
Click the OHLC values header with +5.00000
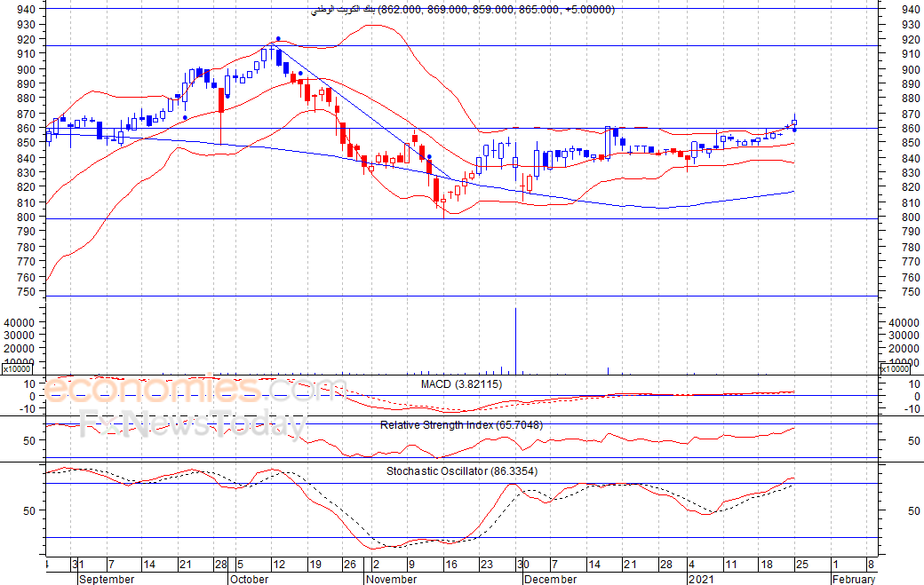(496, 10)
